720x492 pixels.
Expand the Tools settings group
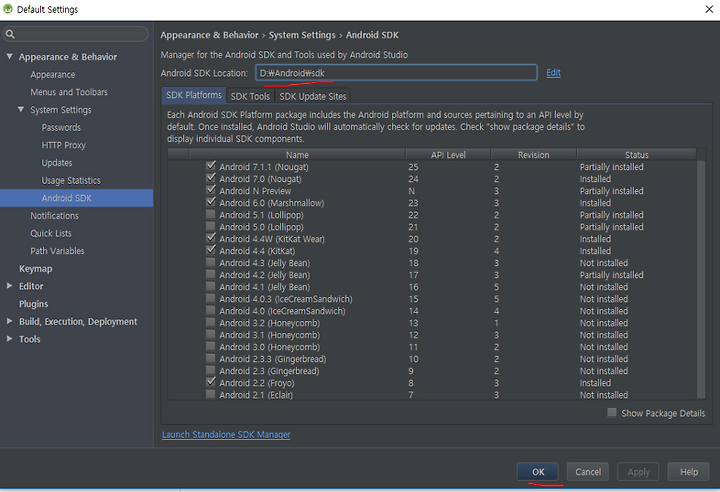pos(9,339)
